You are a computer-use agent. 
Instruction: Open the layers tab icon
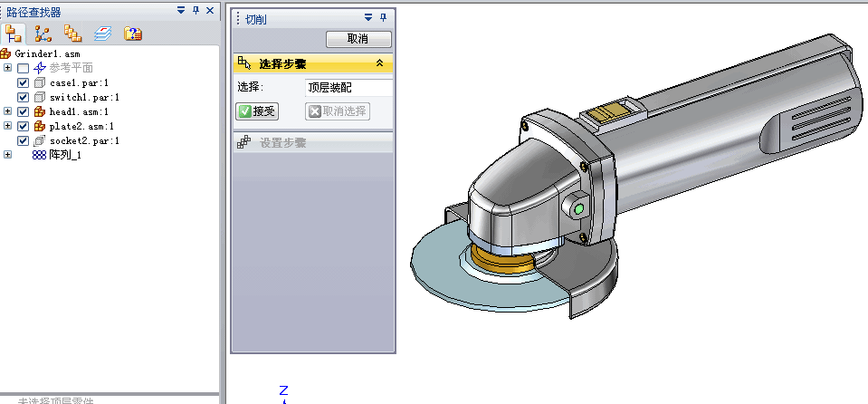tap(102, 34)
